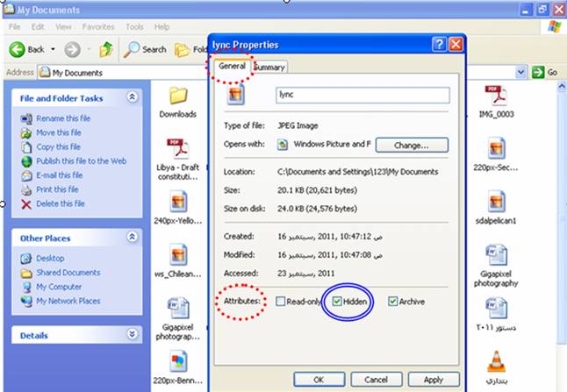Image resolution: width=567 pixels, height=392 pixels.
Task: Open the Back button history dropdown arrow
Action: [53, 49]
